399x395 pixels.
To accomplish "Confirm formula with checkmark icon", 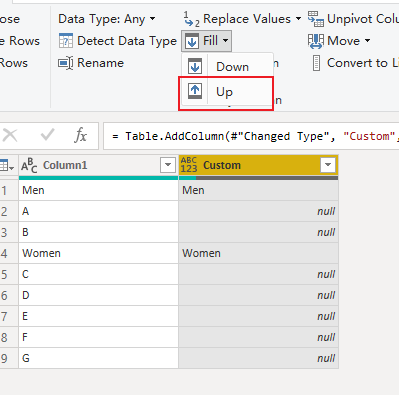I will (47, 135).
